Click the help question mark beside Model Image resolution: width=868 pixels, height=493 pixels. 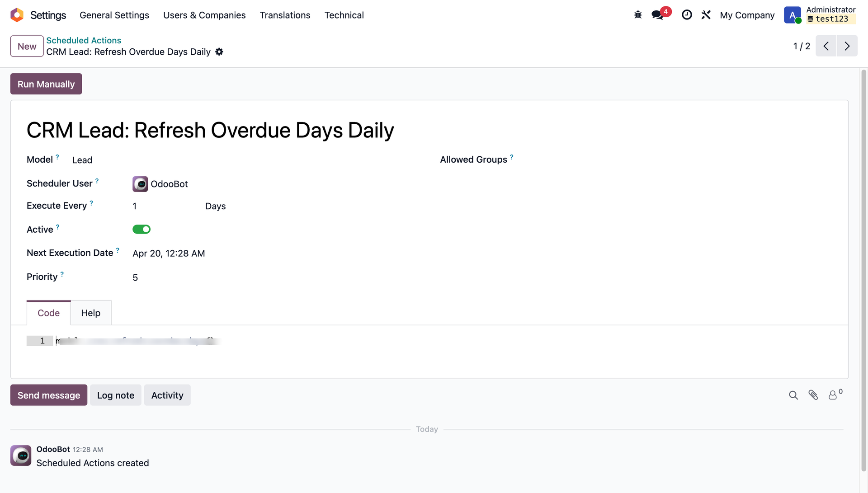(57, 157)
